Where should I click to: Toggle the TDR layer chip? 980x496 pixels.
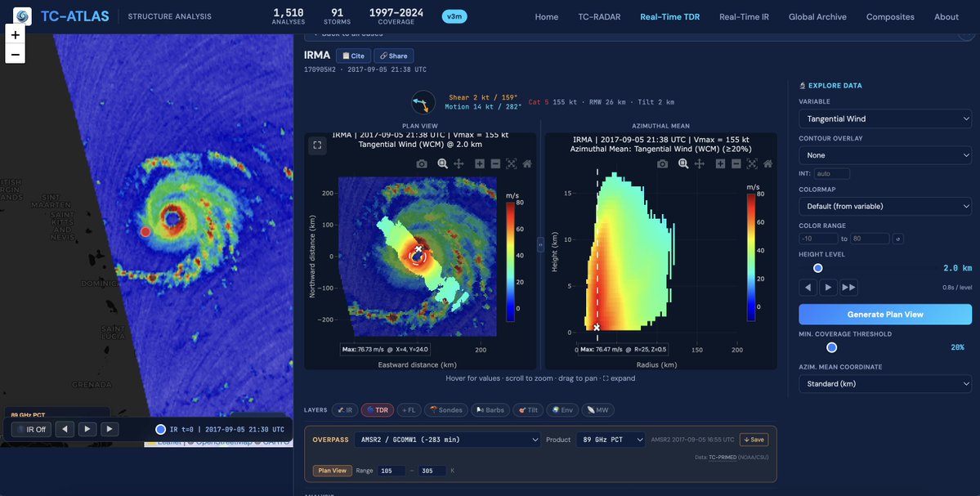tap(378, 410)
